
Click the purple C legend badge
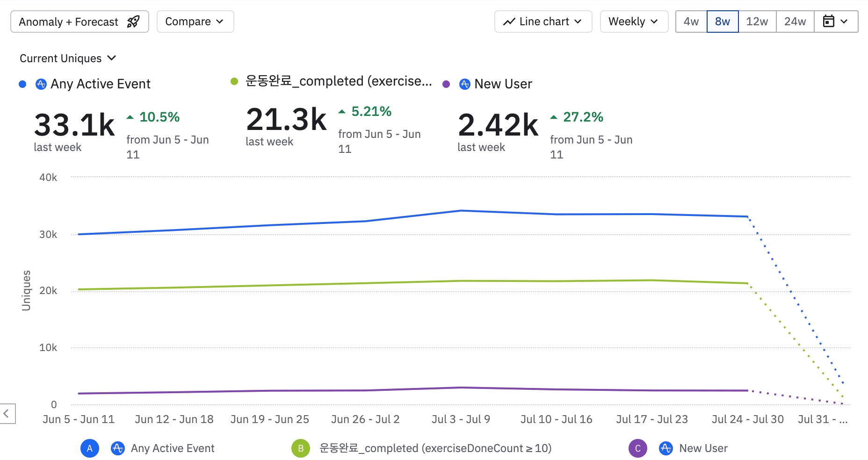[x=638, y=448]
